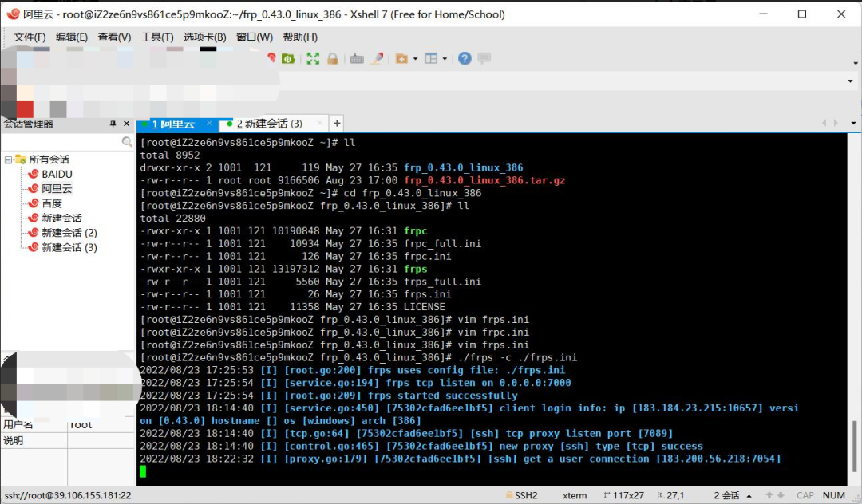862x504 pixels.
Task: Click the SSH2 status bar entry
Action: (x=522, y=495)
